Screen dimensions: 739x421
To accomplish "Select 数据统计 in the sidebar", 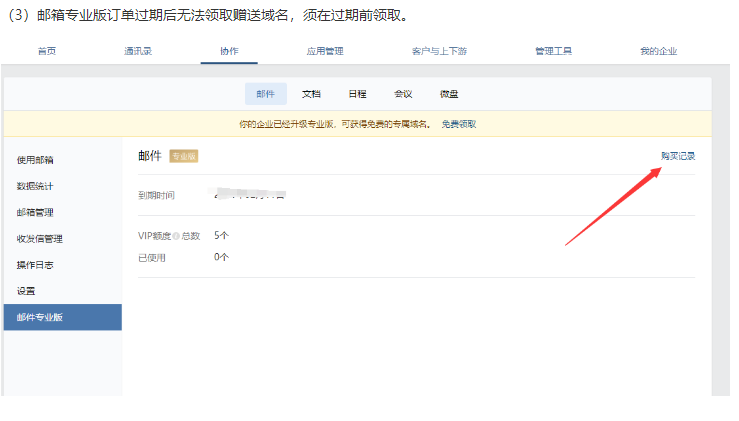I will click(x=35, y=186).
